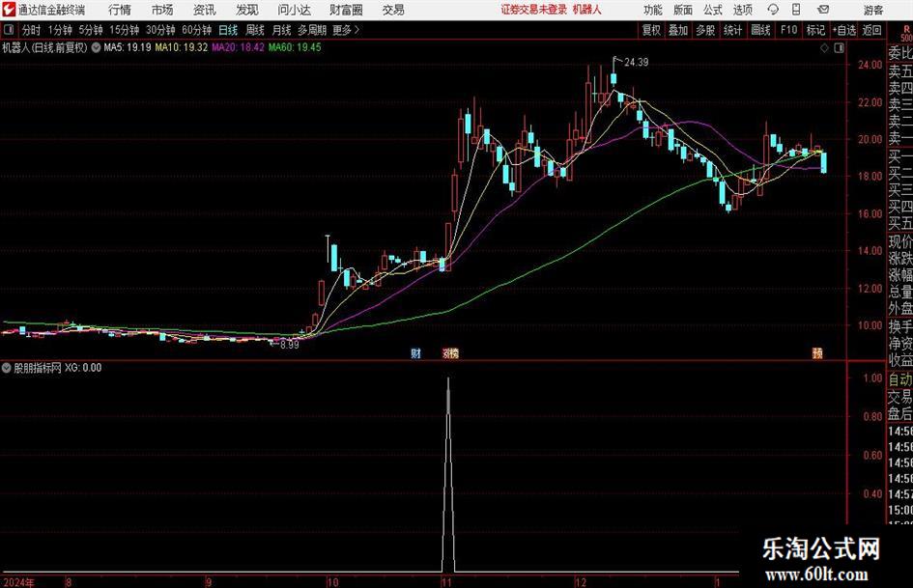Click the 涨榜 event marker on chart
Image resolution: width=913 pixels, height=588 pixels.
tap(450, 352)
